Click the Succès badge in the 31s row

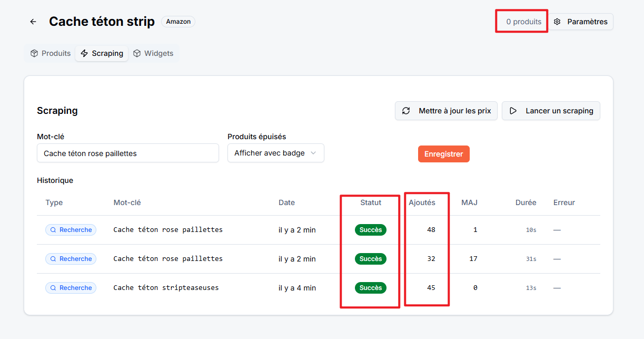(371, 259)
